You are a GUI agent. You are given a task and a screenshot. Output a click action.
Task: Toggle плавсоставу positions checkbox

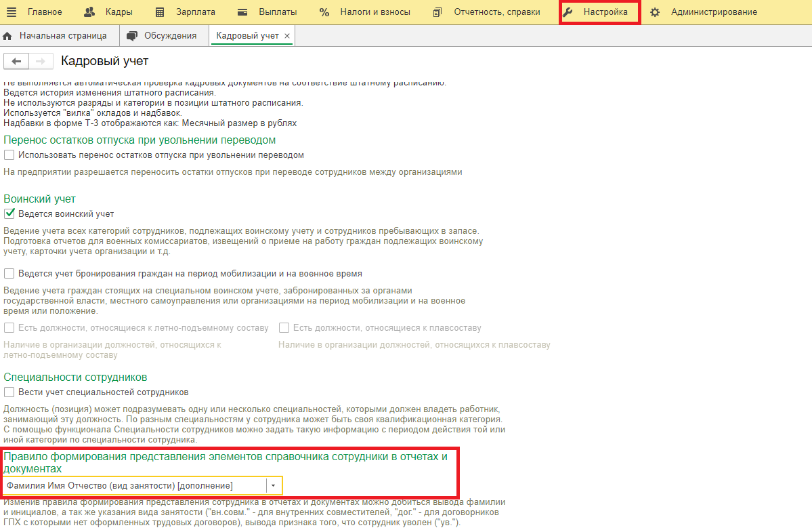click(284, 328)
